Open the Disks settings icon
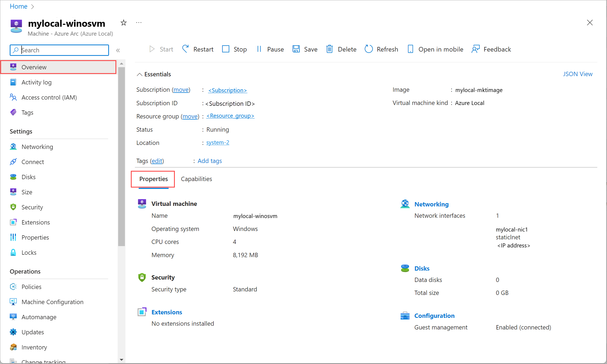607x364 pixels. click(x=13, y=177)
